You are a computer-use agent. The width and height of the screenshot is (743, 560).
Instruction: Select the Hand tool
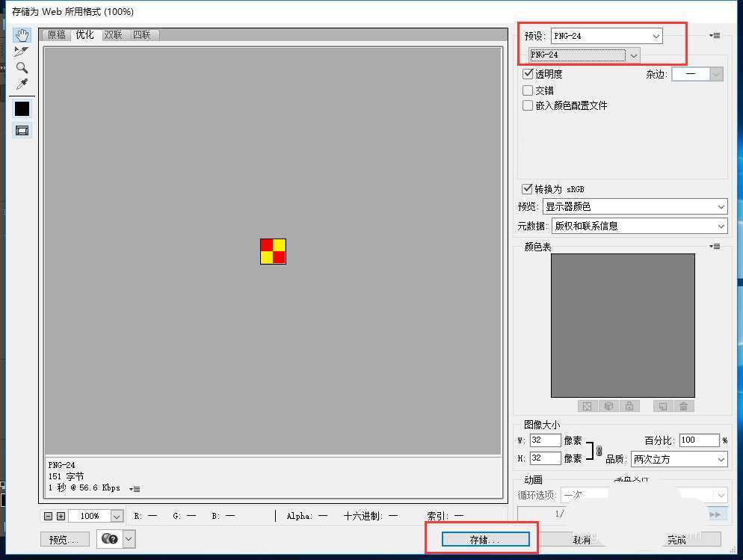click(22, 36)
